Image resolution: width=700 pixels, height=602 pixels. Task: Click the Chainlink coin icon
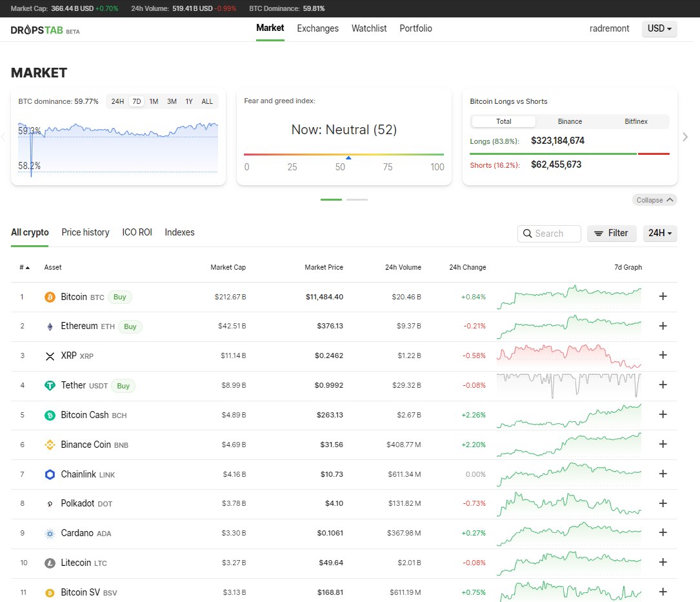click(x=50, y=474)
